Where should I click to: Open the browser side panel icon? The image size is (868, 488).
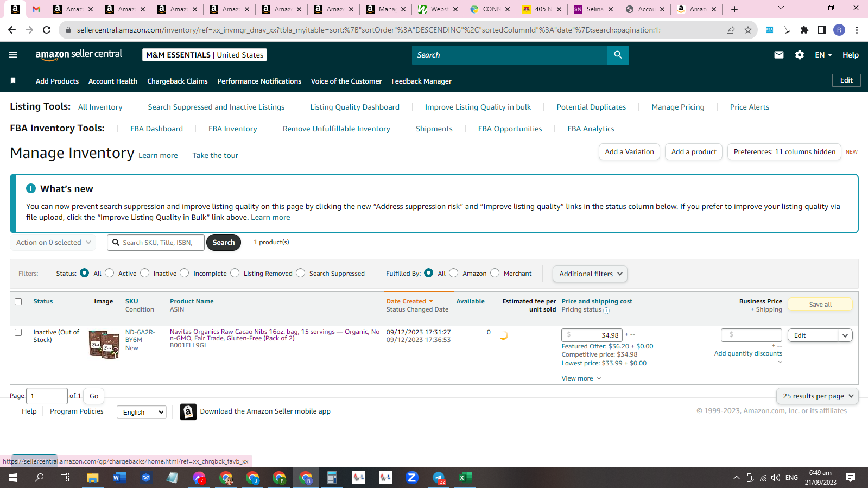[x=821, y=30]
